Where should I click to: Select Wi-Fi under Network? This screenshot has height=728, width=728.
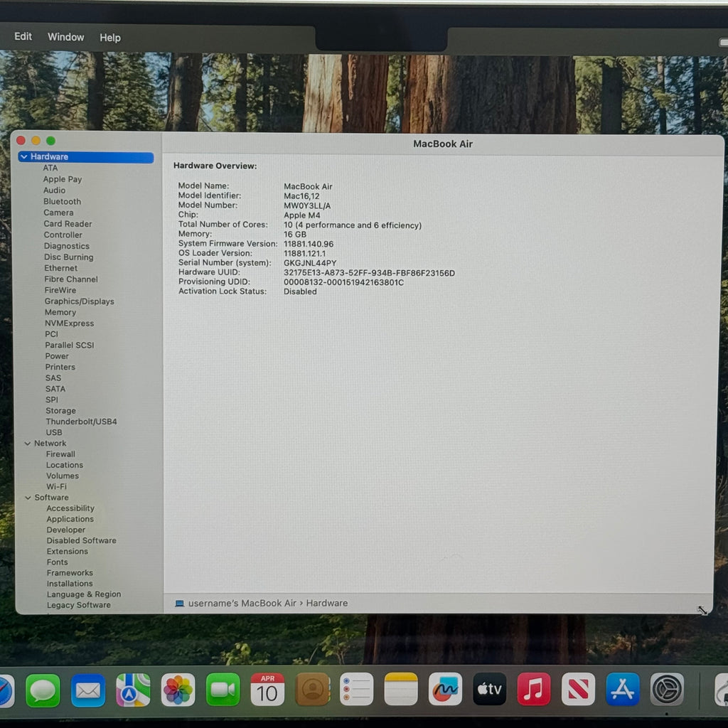[x=56, y=486]
